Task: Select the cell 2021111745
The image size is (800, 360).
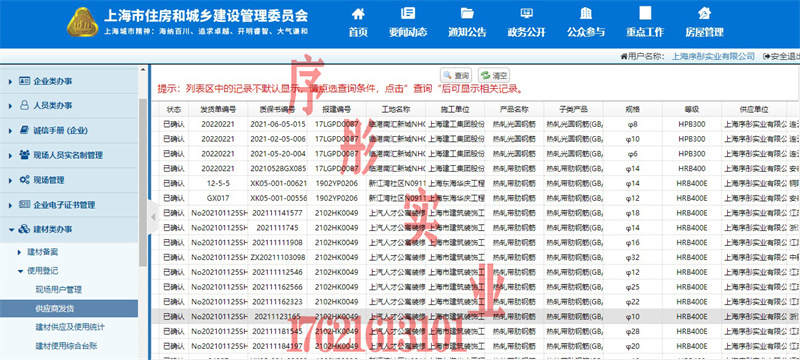Action: 278,227
